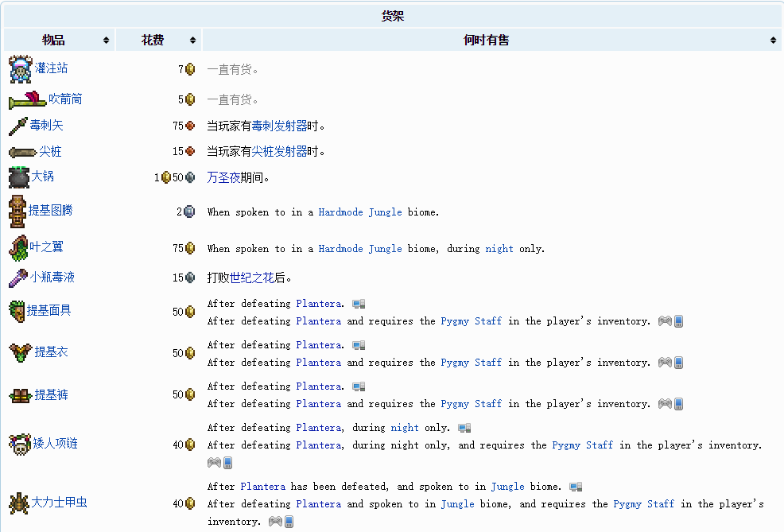Click Pygmy Staff link in 矮人项链 row
Image resolution: width=784 pixels, height=532 pixels.
pos(583,445)
